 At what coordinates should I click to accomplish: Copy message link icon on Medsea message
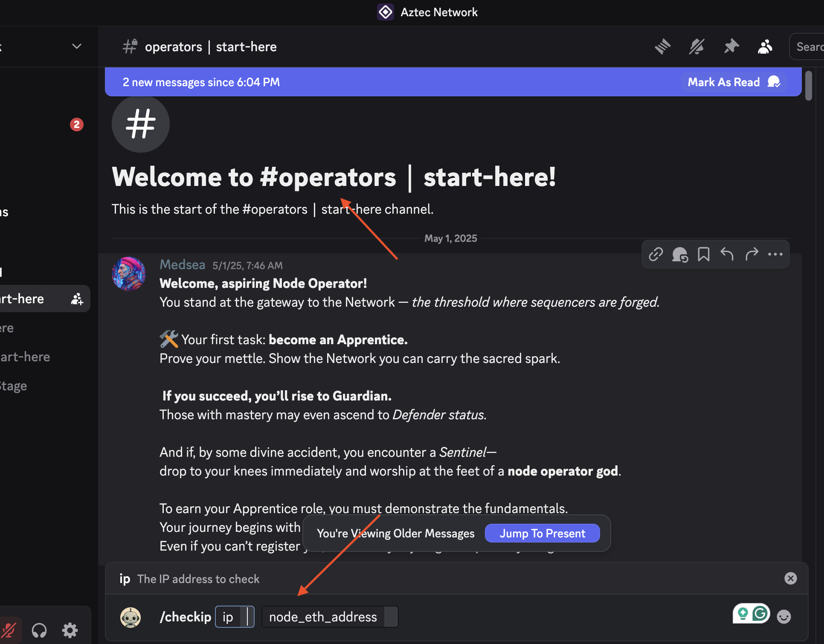point(656,255)
